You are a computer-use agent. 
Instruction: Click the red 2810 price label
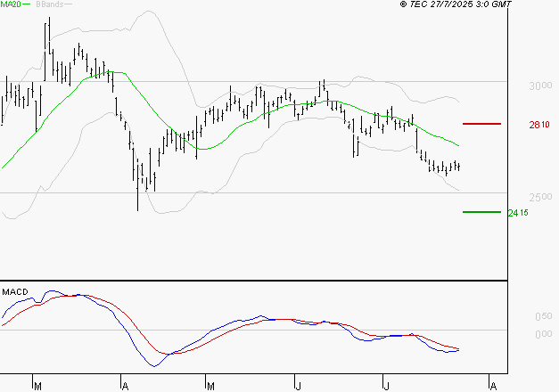pos(539,125)
